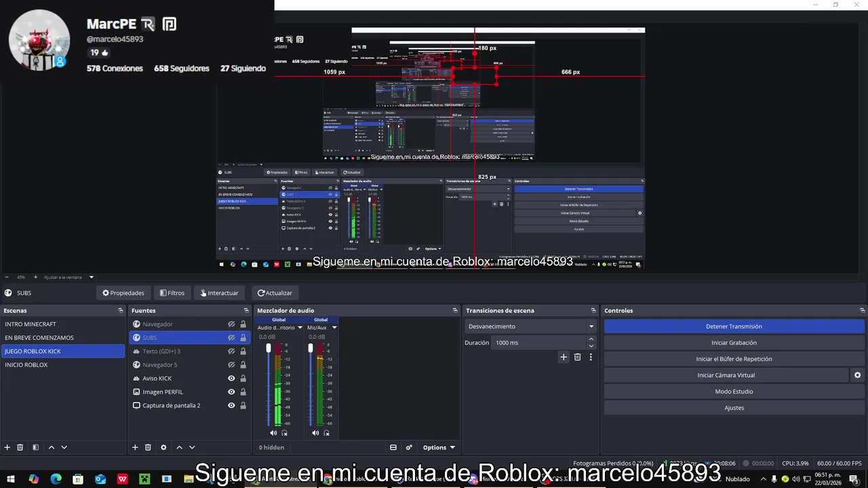
Task: Add a new source with the plus icon
Action: click(x=135, y=447)
